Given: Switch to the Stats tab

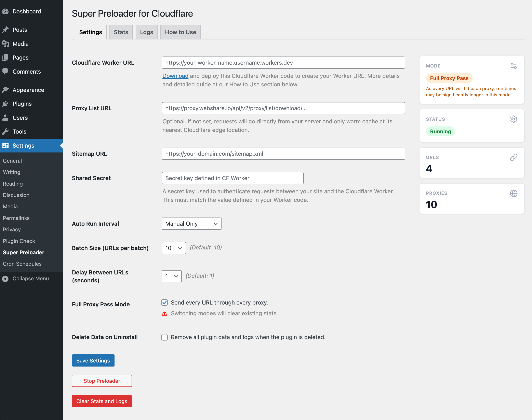Looking at the screenshot, I should tap(121, 32).
